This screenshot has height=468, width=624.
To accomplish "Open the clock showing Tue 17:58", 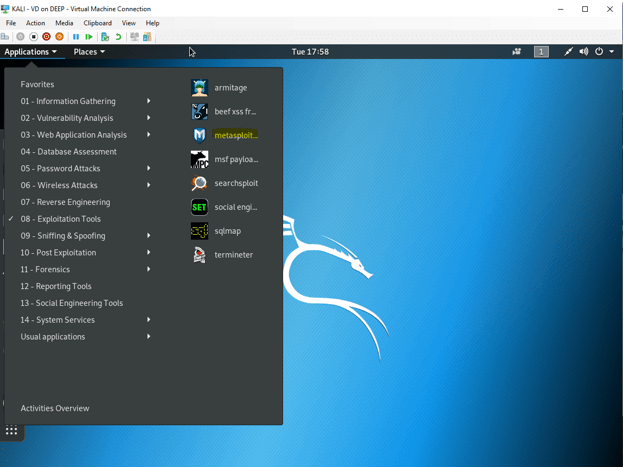I will pyautogui.click(x=310, y=51).
